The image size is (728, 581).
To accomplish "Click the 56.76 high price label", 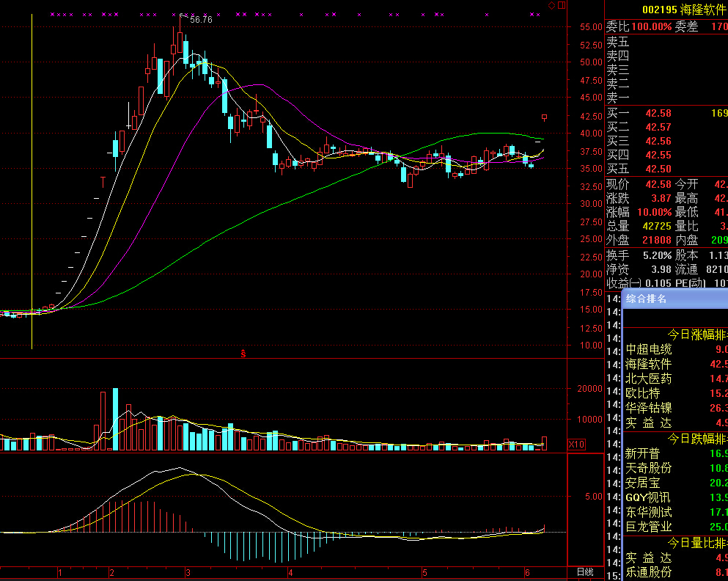I will point(201,20).
